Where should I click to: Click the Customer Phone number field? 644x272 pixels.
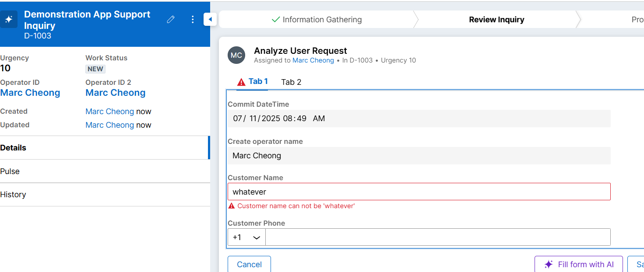pos(438,237)
